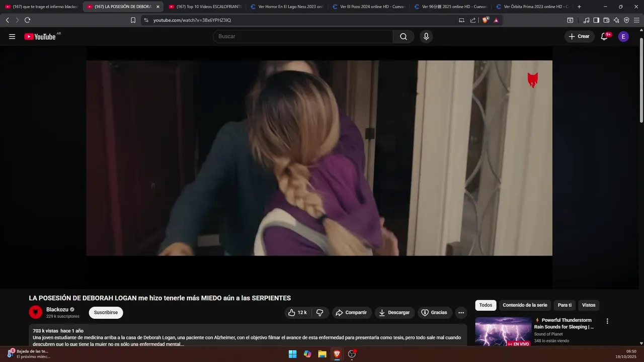
Task: Open more actions three-dot menu under video
Action: (461, 313)
